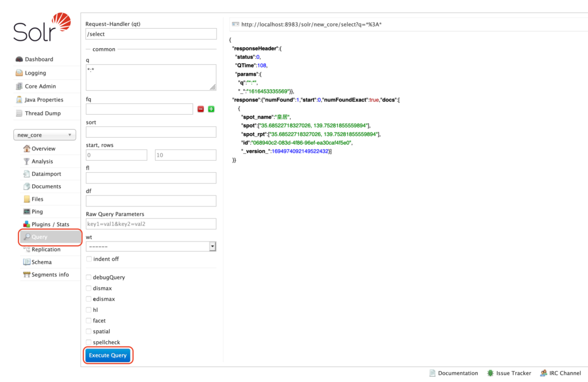
Task: Click the fl field list input
Action: (151, 178)
